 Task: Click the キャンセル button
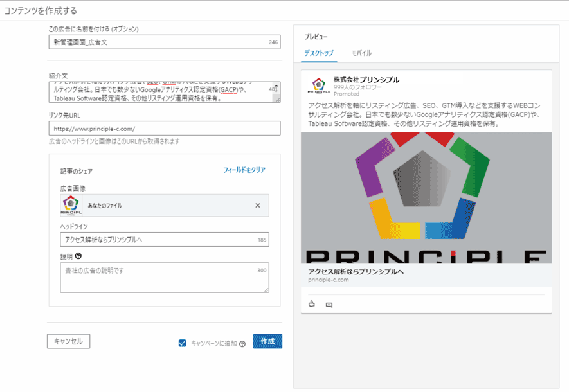(x=68, y=341)
